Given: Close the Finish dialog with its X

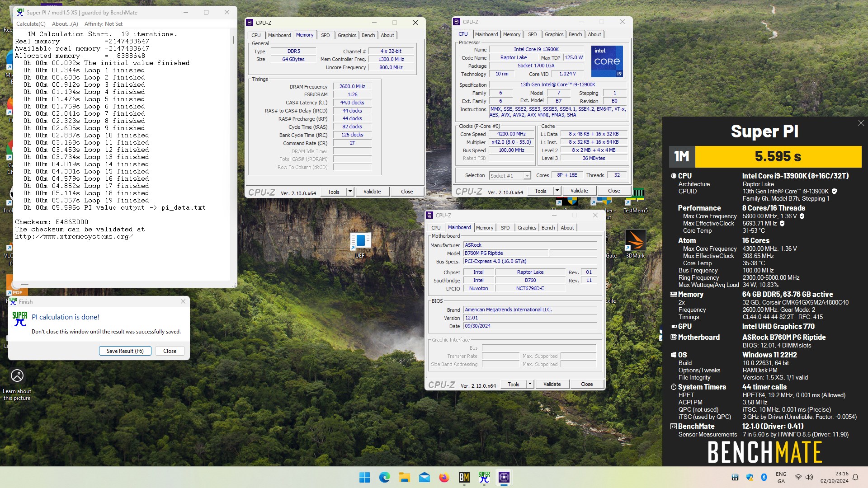Looking at the screenshot, I should click(x=183, y=301).
